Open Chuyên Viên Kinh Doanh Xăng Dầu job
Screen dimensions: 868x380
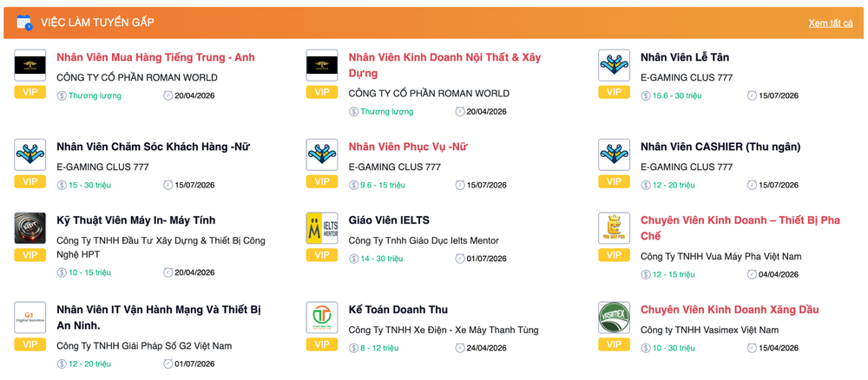click(729, 310)
